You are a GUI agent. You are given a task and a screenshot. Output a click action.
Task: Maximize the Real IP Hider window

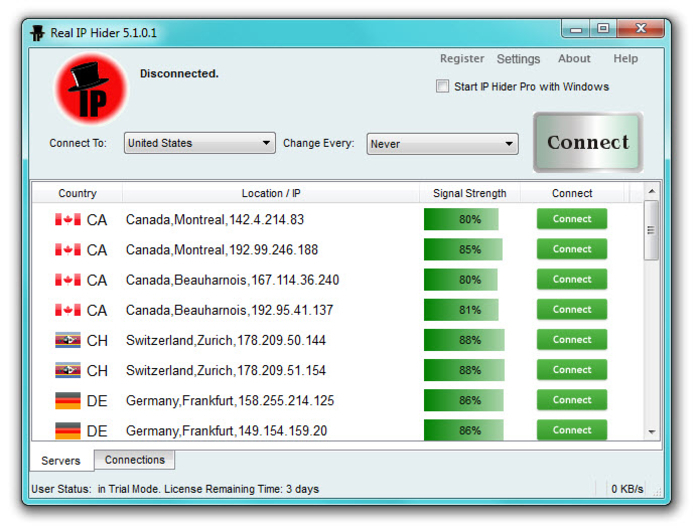(603, 29)
